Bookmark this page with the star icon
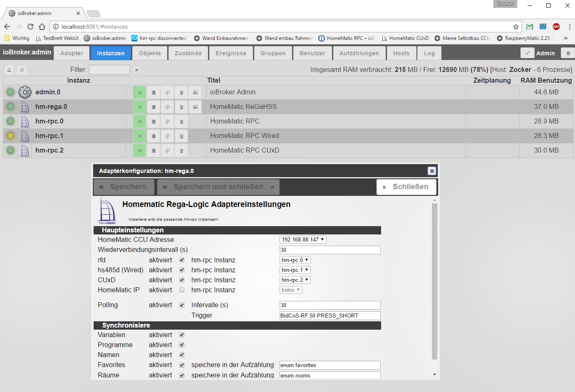Image resolution: width=575 pixels, height=392 pixels. coord(516,27)
